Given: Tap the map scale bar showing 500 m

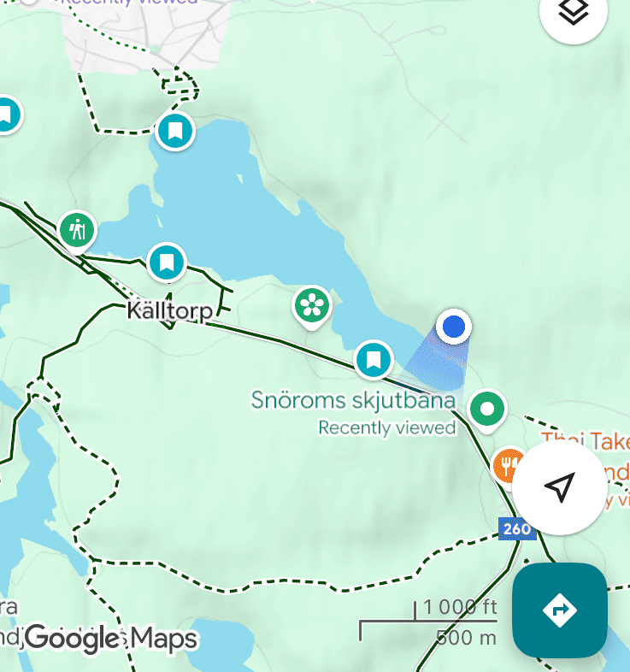Looking at the screenshot, I should point(428,622).
